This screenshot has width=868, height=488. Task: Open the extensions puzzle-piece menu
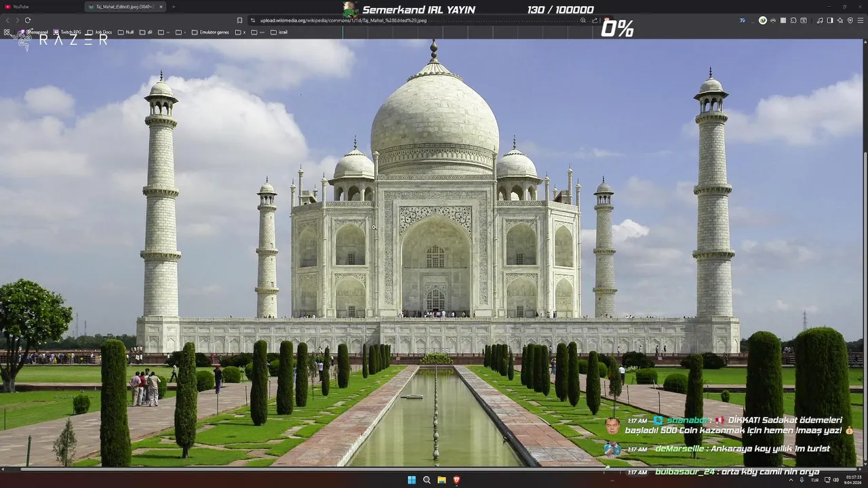pos(793,20)
